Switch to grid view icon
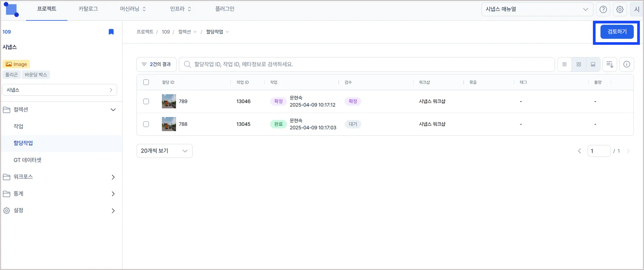Image resolution: width=644 pixels, height=270 pixels. 579,64
